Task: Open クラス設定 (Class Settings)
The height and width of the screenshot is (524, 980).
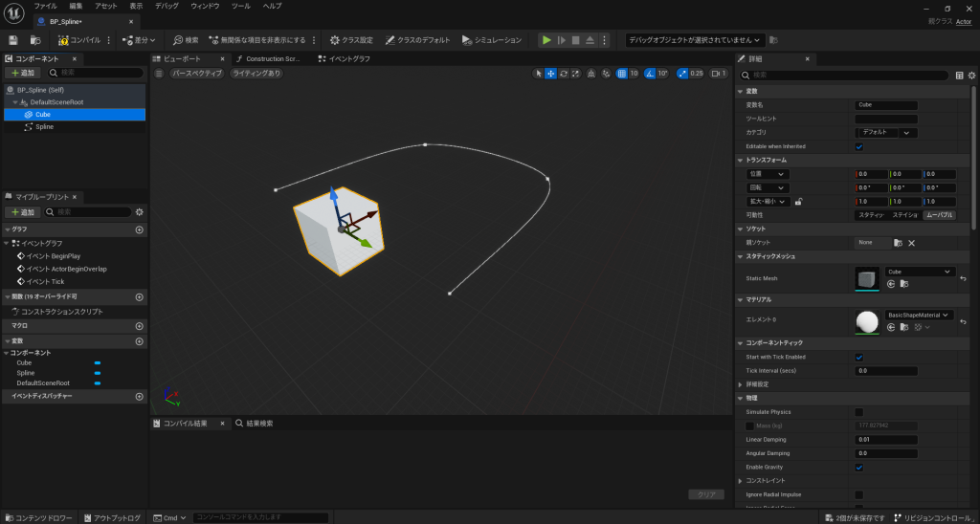Action: (350, 40)
